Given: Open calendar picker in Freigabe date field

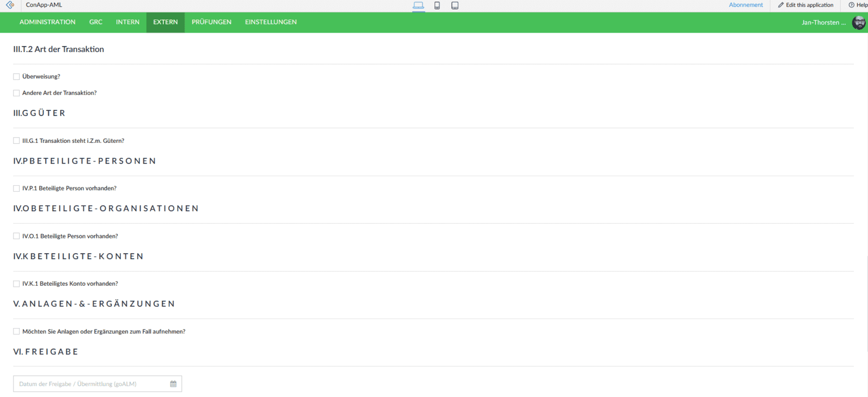Looking at the screenshot, I should pyautogui.click(x=173, y=384).
